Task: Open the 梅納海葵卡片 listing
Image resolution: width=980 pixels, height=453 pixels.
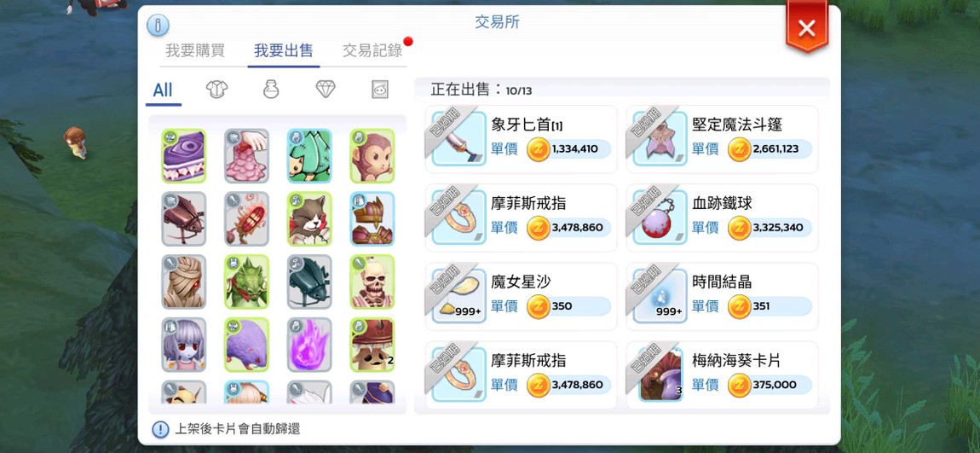Action: (723, 375)
